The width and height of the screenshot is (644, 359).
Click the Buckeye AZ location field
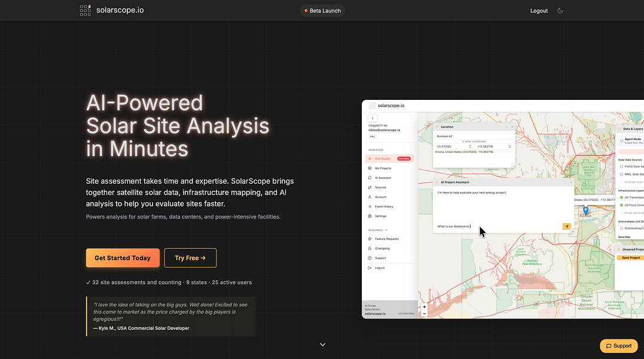474,136
